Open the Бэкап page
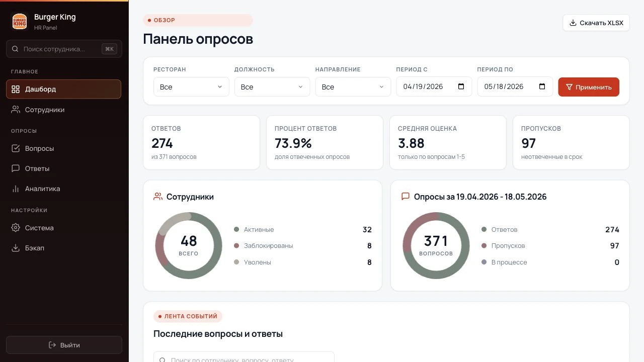644x362 pixels. pos(64,248)
